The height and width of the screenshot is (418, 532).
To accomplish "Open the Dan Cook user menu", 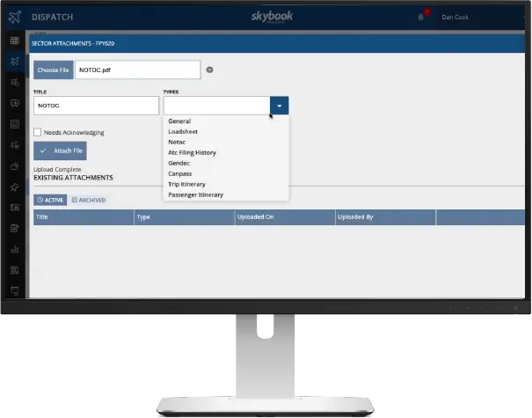I will point(457,16).
